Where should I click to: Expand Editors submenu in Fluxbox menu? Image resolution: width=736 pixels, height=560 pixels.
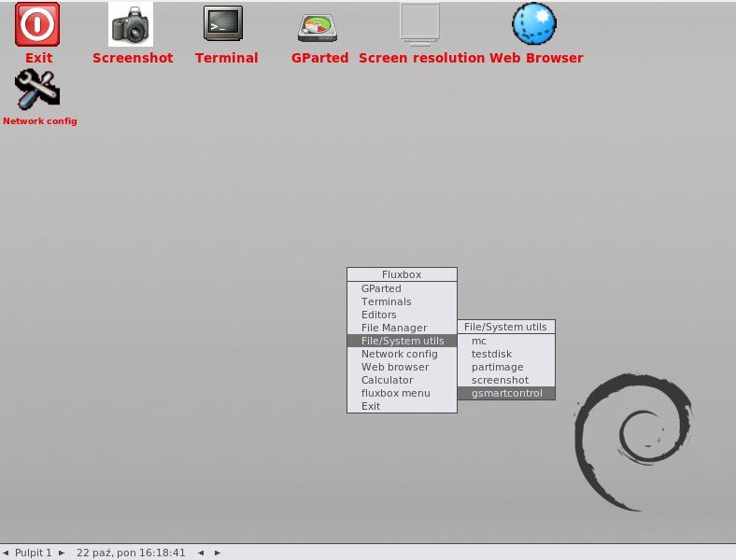tap(402, 315)
